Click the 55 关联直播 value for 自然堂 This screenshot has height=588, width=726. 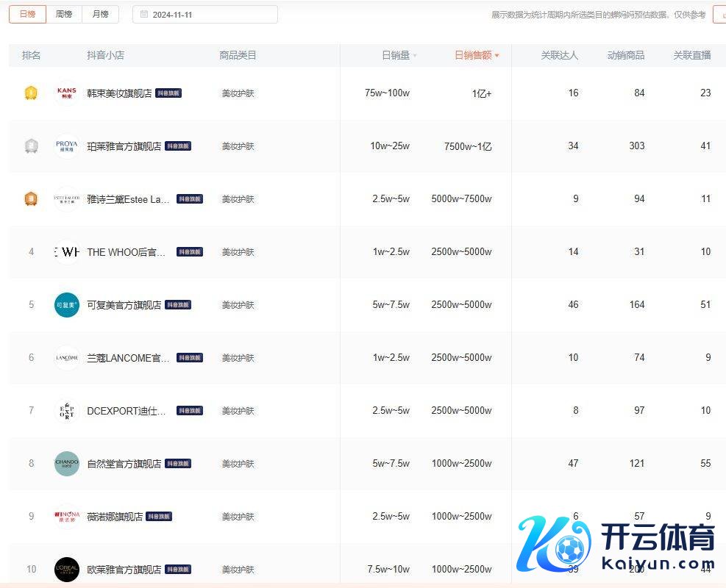tap(705, 464)
